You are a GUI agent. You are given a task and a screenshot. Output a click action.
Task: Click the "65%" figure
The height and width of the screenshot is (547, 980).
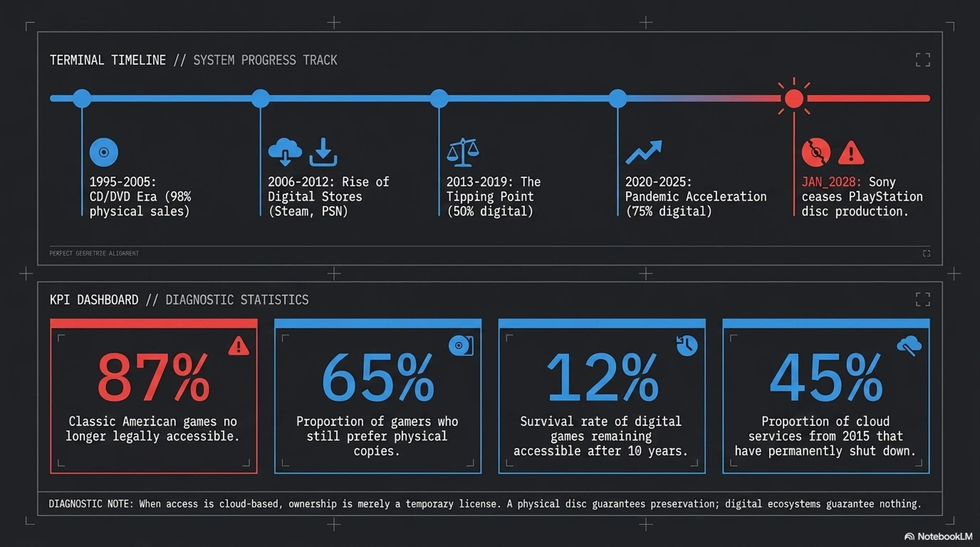(378, 377)
